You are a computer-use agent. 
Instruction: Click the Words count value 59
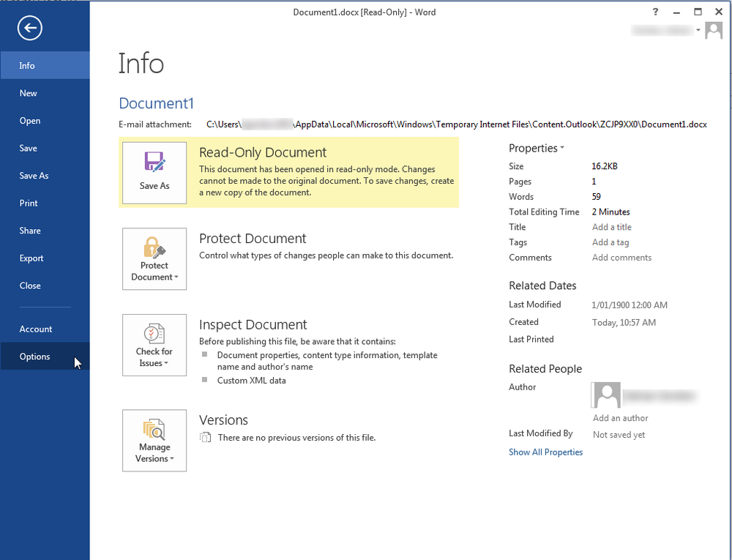596,196
